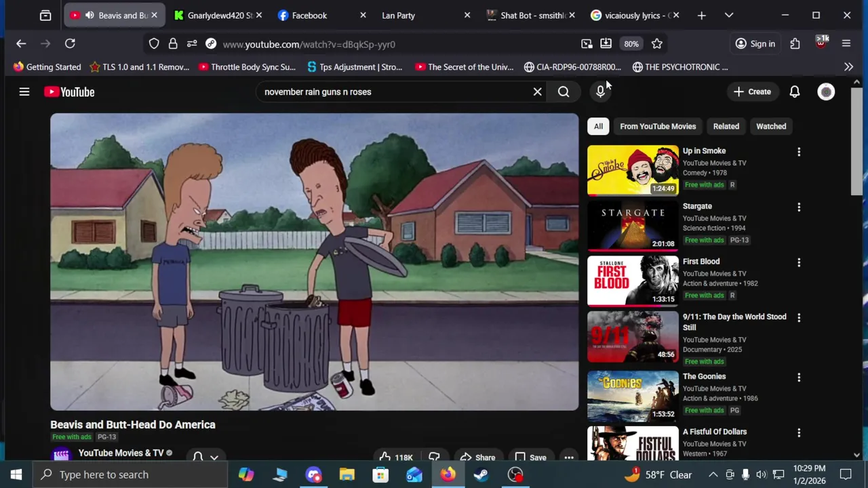Select the Related filter chip

coord(726,126)
